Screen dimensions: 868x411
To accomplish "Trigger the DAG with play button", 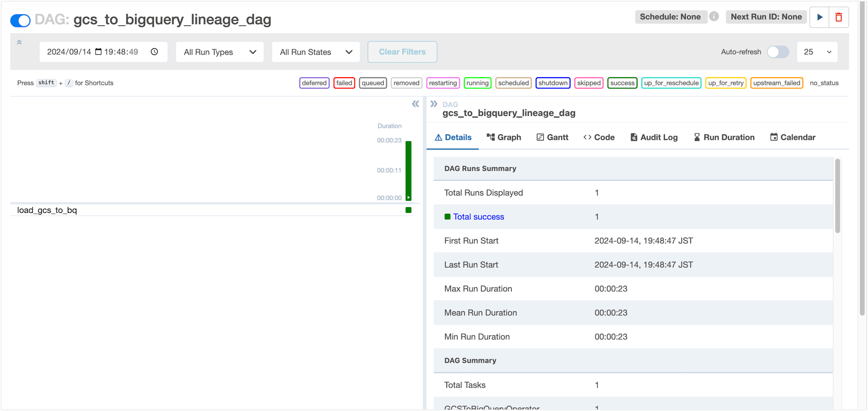I will pyautogui.click(x=819, y=17).
